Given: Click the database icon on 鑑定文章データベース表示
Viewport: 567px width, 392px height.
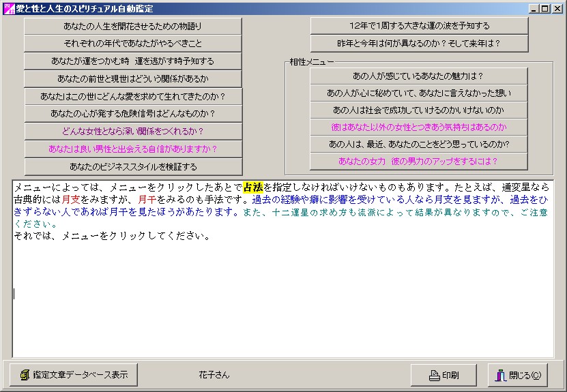Looking at the screenshot, I should pyautogui.click(x=25, y=375).
